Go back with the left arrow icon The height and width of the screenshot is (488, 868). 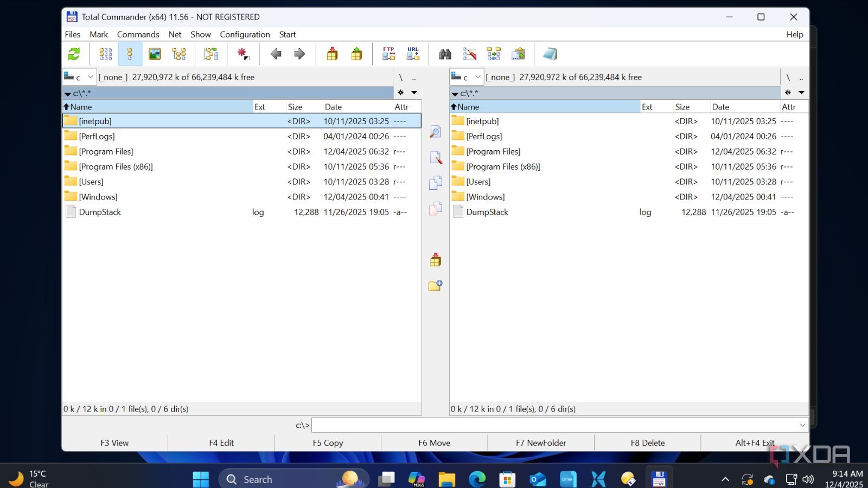[276, 54]
